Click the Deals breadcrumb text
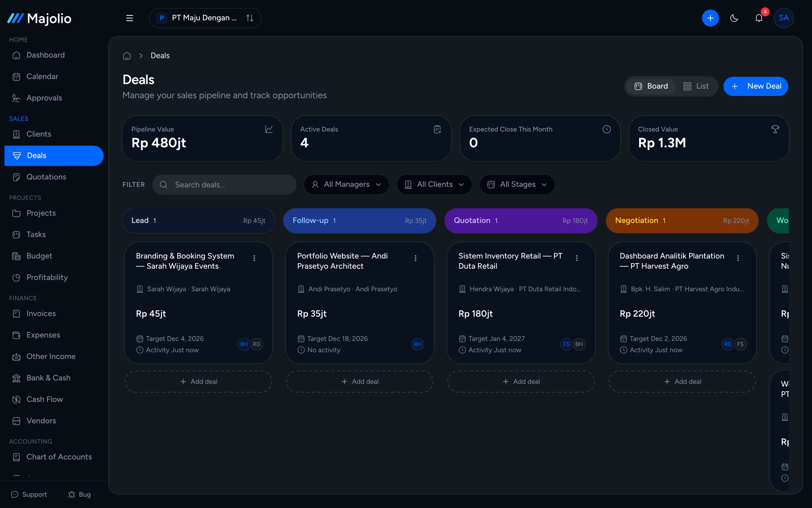Screen dimensions: 812x508 160,56
